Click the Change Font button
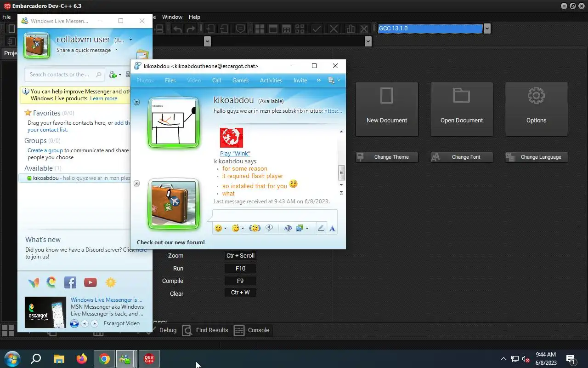 point(462,157)
